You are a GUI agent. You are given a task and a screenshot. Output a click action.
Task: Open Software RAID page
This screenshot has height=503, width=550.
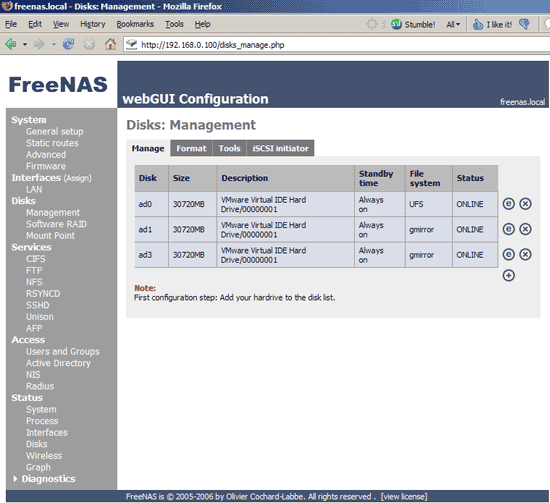point(56,224)
